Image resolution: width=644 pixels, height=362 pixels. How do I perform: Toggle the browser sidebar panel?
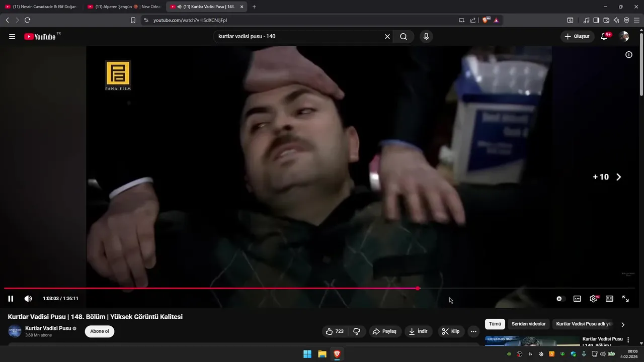[596, 20]
